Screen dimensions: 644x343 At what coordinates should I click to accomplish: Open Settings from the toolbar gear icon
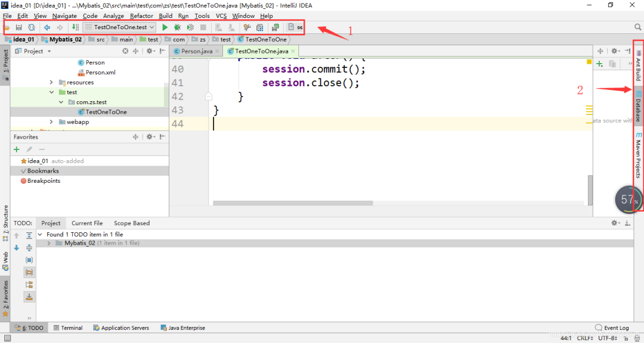pyautogui.click(x=247, y=27)
